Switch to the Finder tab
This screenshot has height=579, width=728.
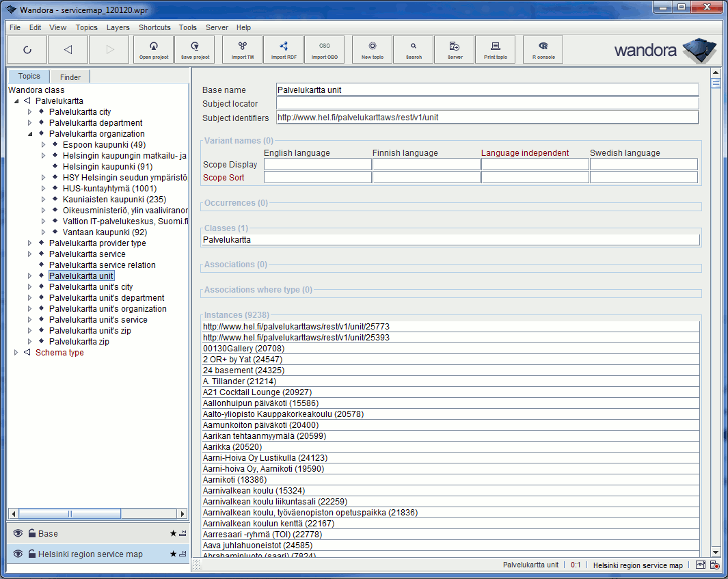click(70, 77)
